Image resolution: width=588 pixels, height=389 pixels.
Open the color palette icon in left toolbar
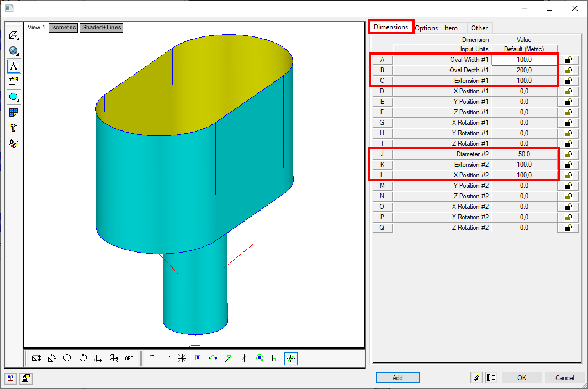pyautogui.click(x=14, y=113)
